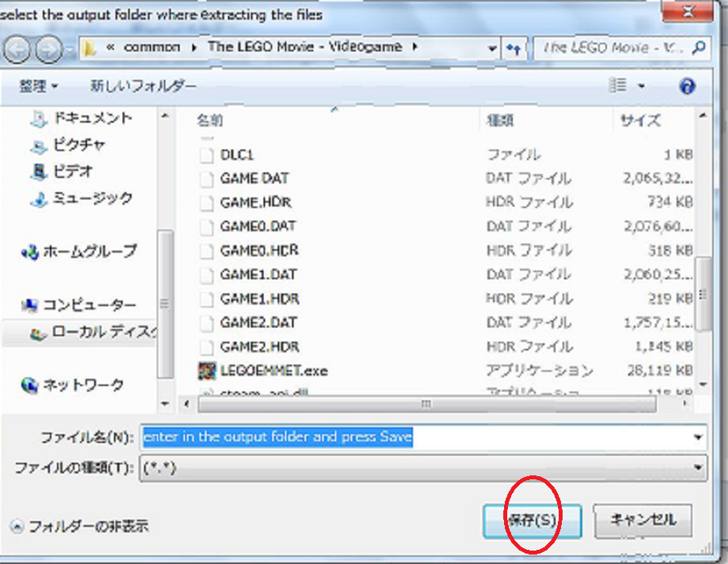Click the GAME2.DAT file icon

tap(207, 323)
